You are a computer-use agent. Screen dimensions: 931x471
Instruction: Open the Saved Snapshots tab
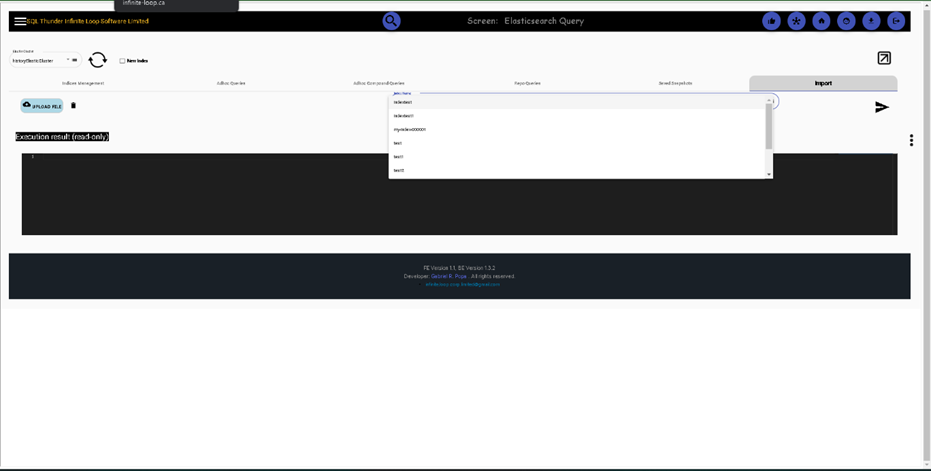pos(675,83)
